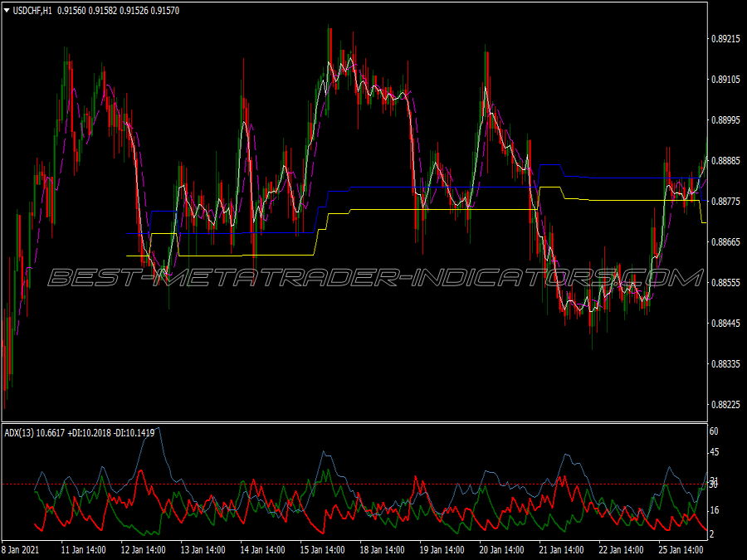This screenshot has height=560, width=747.
Task: Click the 0.88995 price level label
Action: [725, 120]
